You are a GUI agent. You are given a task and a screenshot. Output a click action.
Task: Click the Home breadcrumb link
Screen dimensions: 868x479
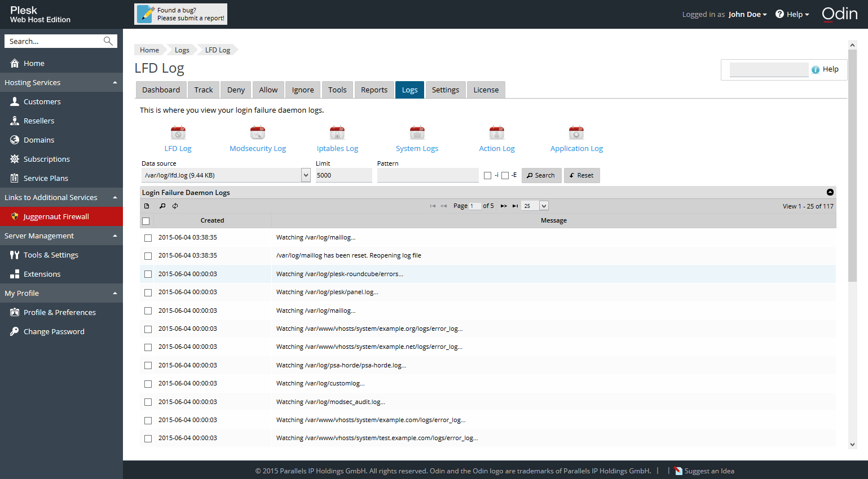click(149, 50)
